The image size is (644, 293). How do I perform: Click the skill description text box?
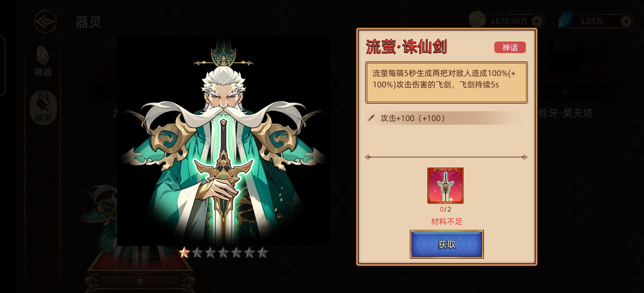446,82
